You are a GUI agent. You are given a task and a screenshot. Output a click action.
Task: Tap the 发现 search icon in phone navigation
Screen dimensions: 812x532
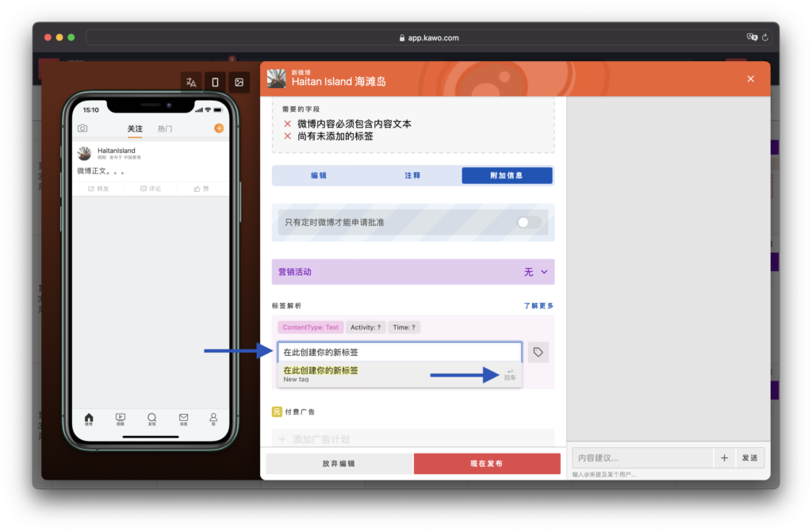(x=151, y=418)
